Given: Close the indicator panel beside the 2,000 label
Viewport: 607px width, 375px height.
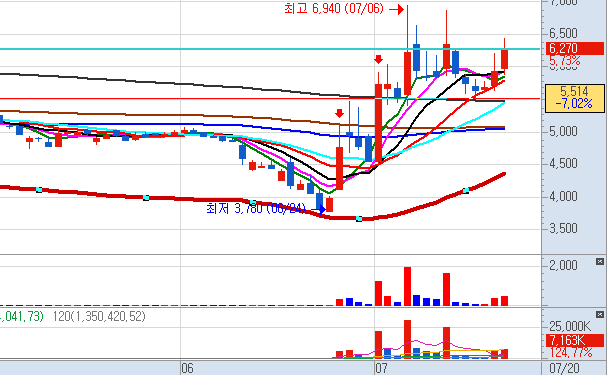Looking at the screenshot, I should point(600,262).
